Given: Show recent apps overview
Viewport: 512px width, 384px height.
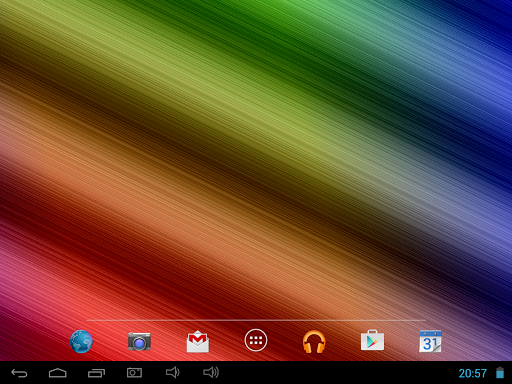Looking at the screenshot, I should pos(96,373).
